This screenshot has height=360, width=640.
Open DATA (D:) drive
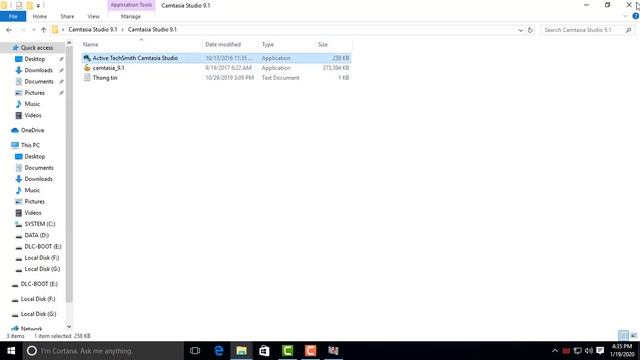click(36, 235)
